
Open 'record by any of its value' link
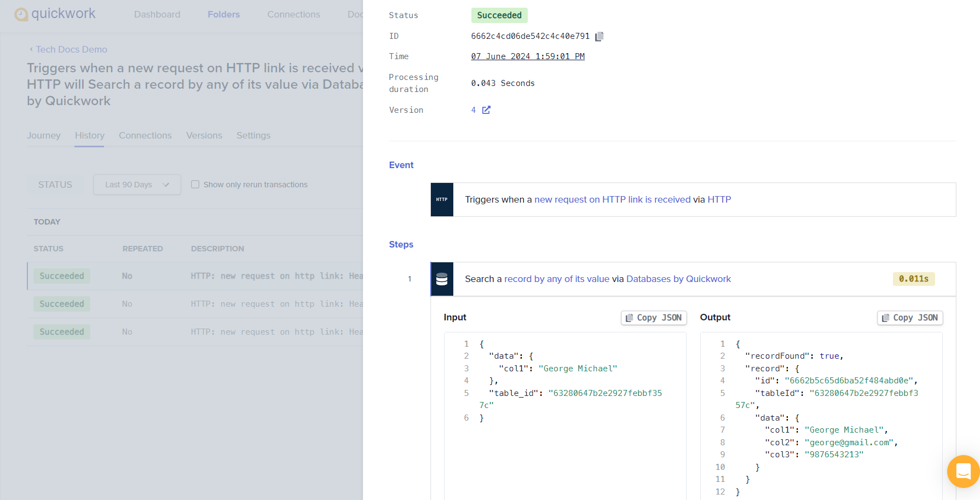(556, 279)
